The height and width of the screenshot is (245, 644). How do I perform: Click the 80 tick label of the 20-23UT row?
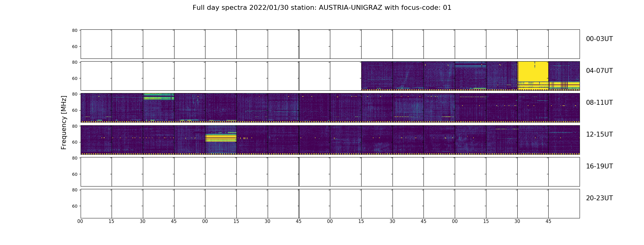coord(75,190)
